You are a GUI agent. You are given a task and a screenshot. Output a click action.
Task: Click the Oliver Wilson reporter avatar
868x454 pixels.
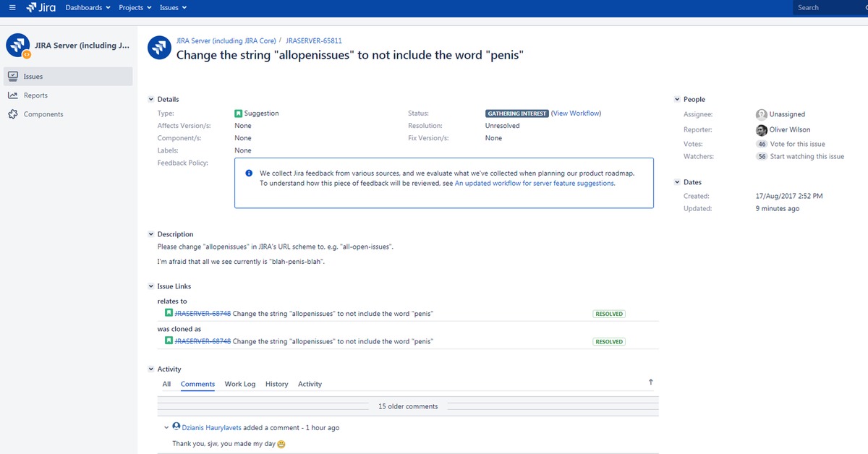pyautogui.click(x=761, y=130)
